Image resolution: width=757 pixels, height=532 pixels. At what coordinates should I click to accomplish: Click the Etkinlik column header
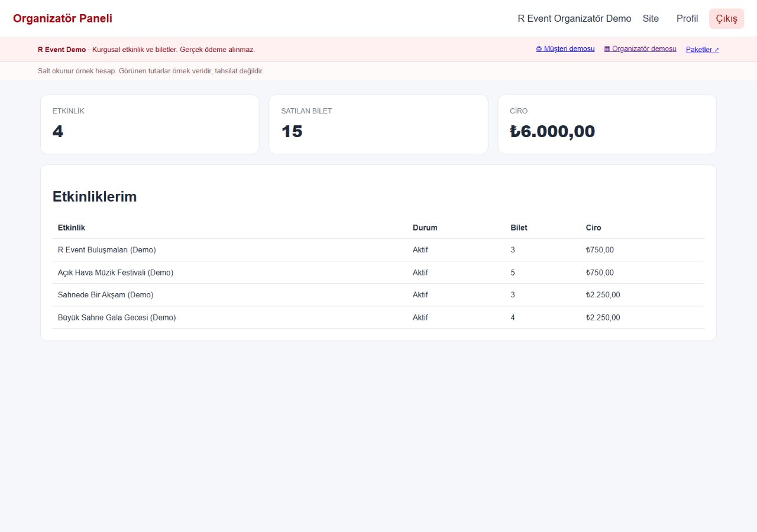point(72,228)
